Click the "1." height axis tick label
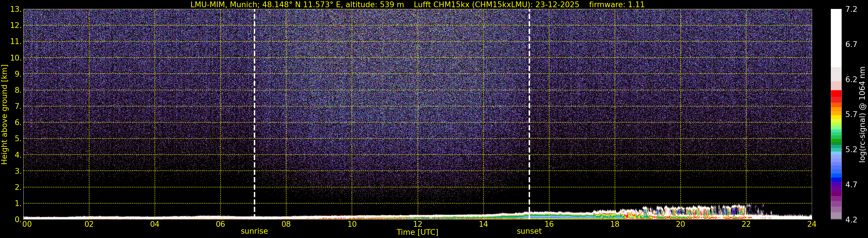 pos(18,203)
